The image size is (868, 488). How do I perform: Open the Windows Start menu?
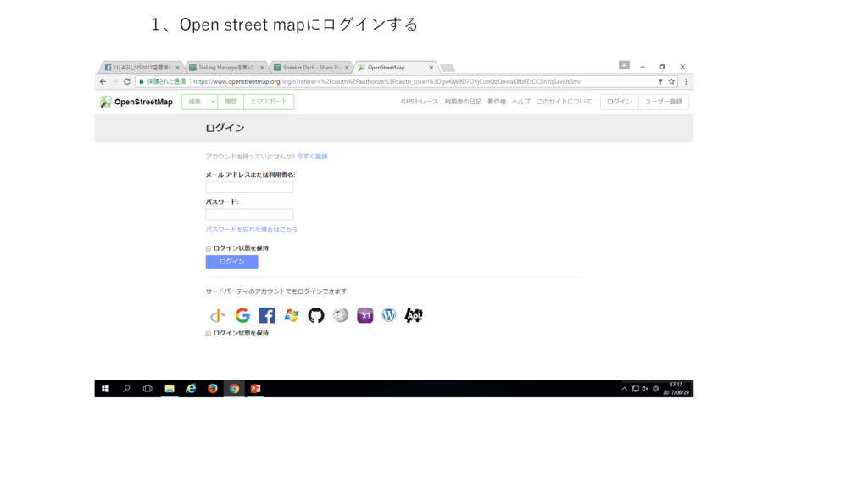pyautogui.click(x=105, y=389)
